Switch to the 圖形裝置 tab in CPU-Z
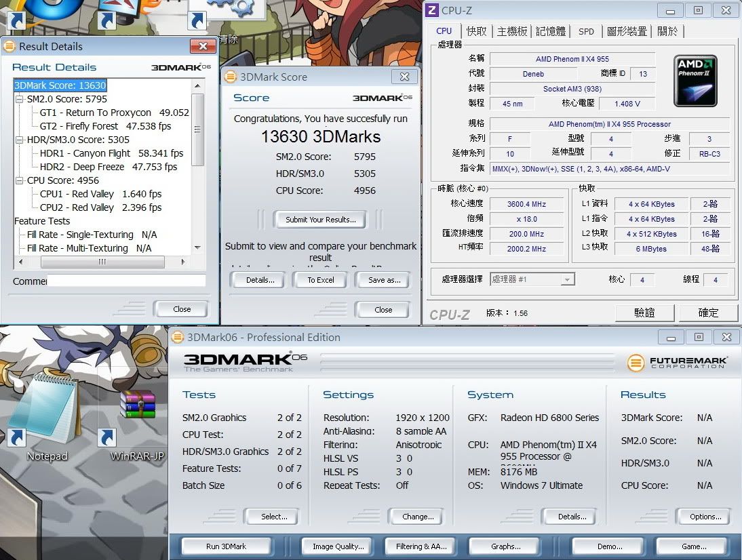 point(627,31)
